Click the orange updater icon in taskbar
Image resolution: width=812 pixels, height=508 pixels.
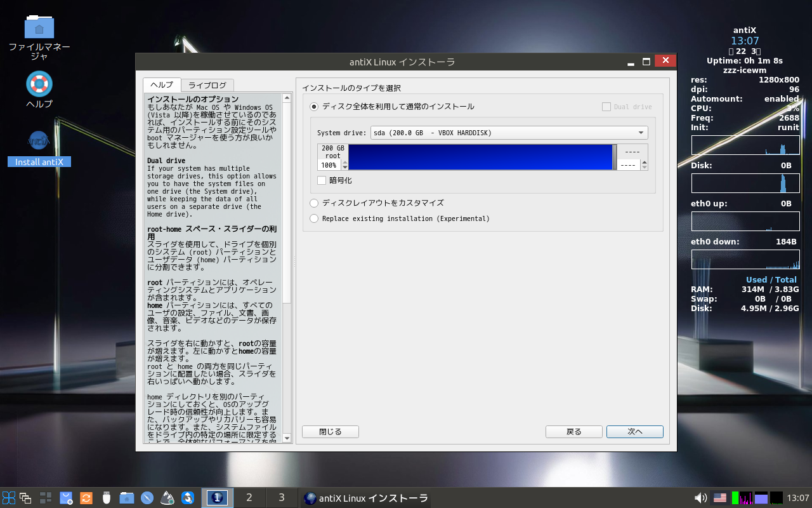[x=86, y=498]
